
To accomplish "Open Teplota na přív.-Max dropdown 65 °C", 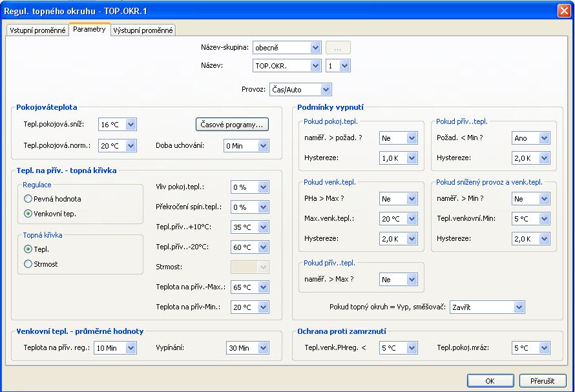I will click(x=250, y=287).
